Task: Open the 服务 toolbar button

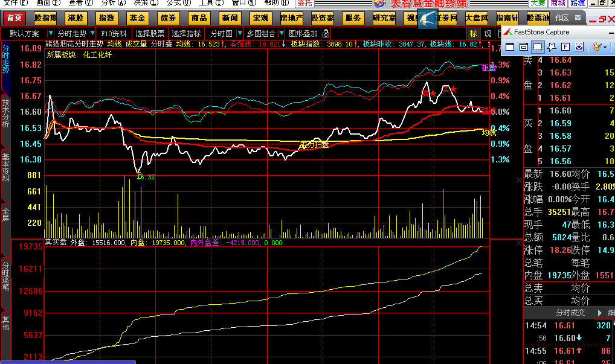Action: pos(353,18)
